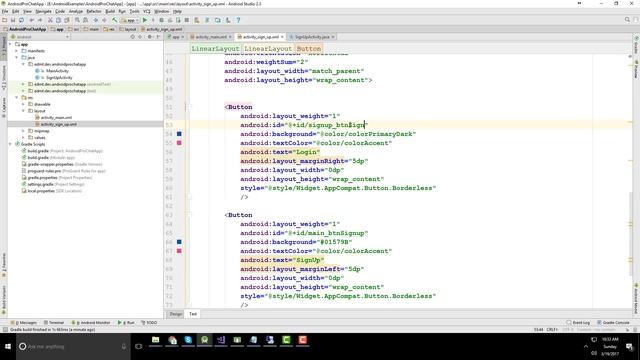The image size is (640, 360).
Task: Click the Run app green play icon
Action: pyautogui.click(x=144, y=20)
